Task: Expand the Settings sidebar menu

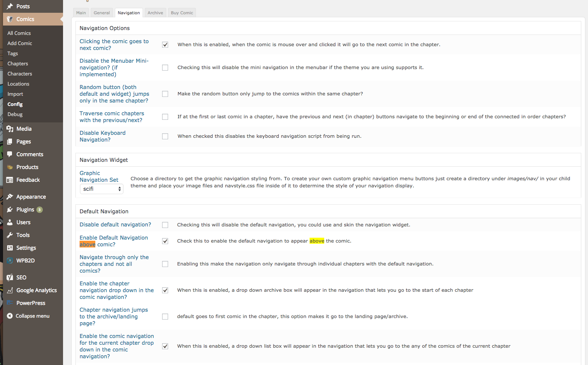Action: click(x=26, y=248)
